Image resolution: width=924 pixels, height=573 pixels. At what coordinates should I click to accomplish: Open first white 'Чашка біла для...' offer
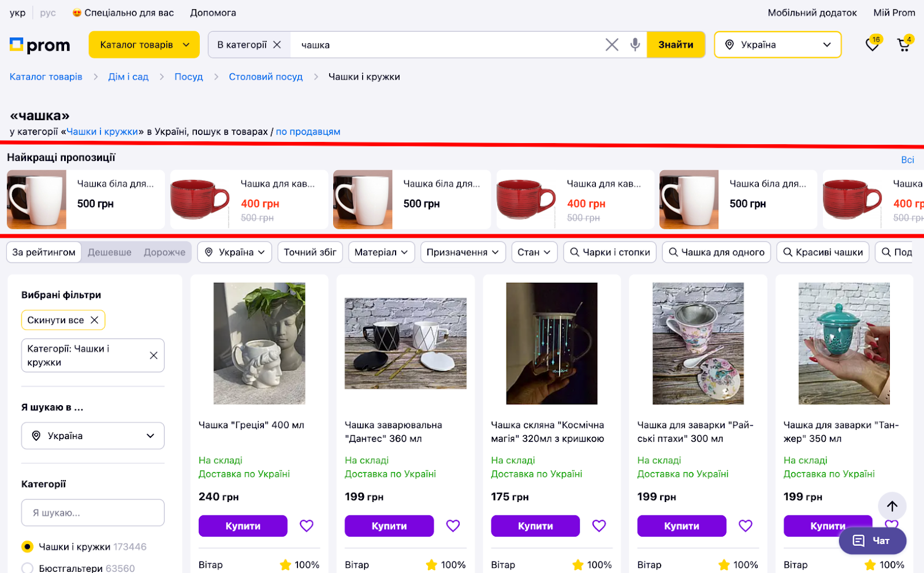pyautogui.click(x=85, y=200)
